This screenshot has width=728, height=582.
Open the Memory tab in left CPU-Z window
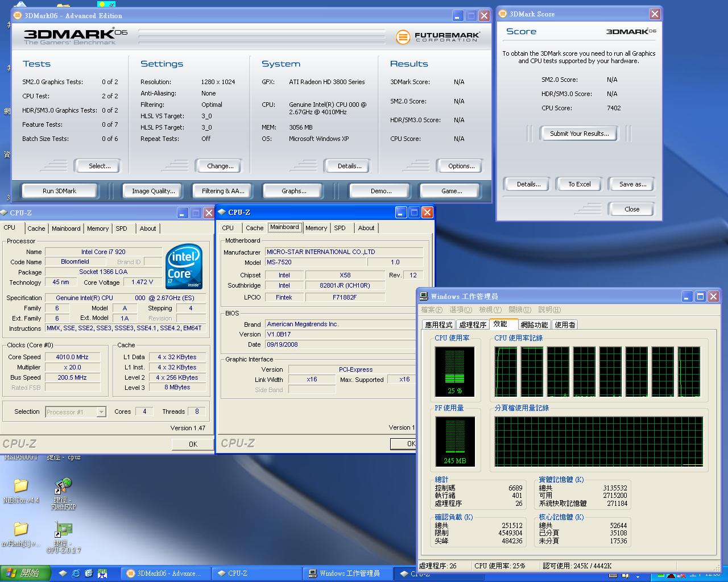(x=98, y=228)
